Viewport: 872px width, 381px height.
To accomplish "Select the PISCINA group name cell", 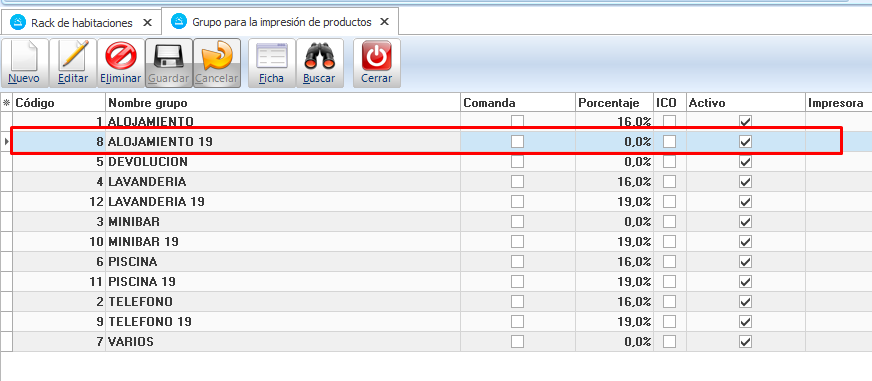I will [283, 262].
